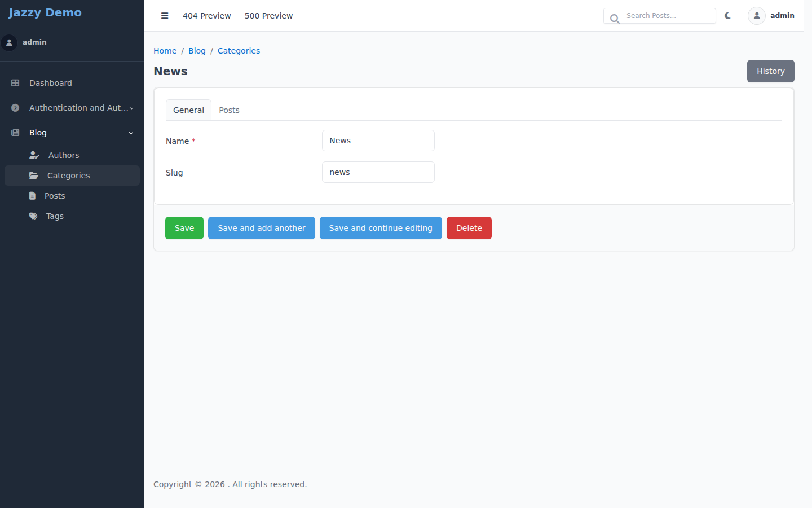
Task: Open the Jazzy Demo brand link
Action: tap(45, 12)
